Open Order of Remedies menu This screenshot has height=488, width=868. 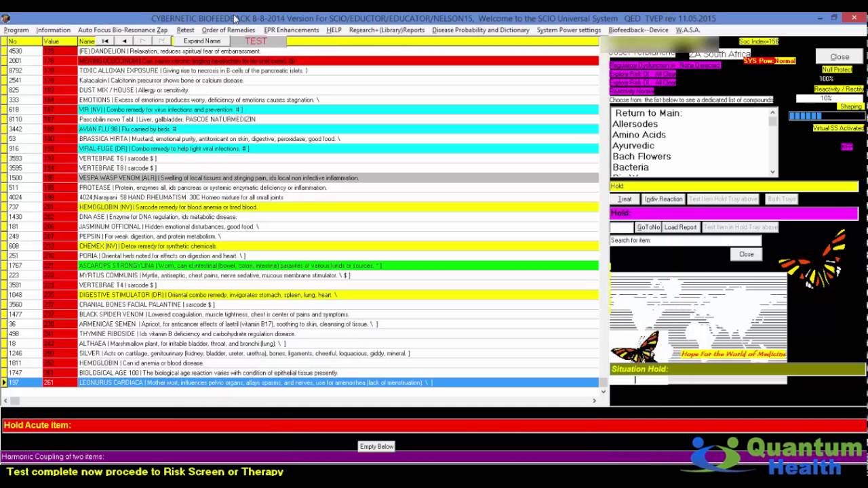tap(229, 30)
